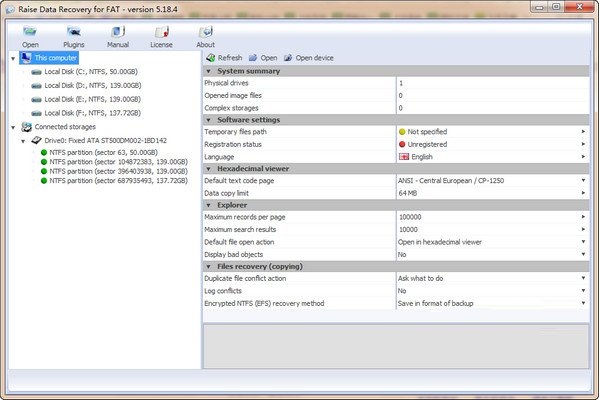
Task: Click the Complex storages label
Action: pyautogui.click(x=231, y=108)
